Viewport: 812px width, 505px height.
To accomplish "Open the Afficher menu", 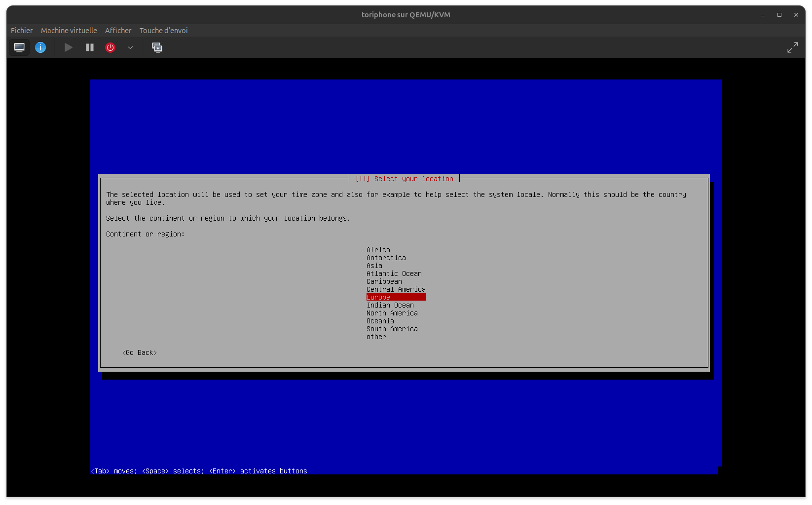I will pos(118,31).
